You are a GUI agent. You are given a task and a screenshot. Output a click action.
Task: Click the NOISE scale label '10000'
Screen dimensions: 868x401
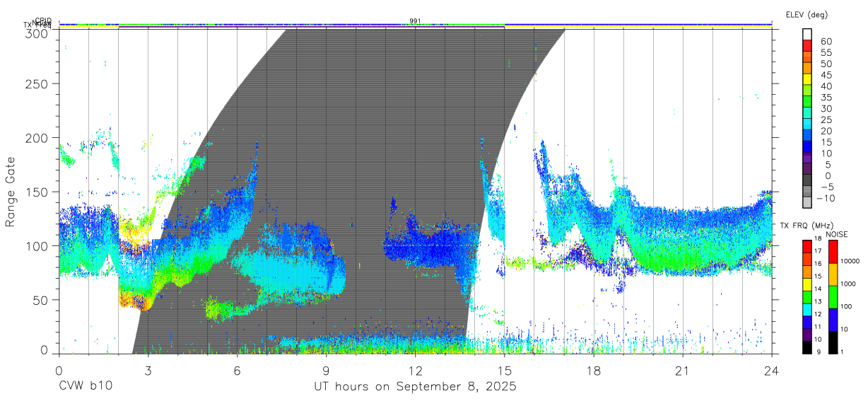(x=850, y=262)
